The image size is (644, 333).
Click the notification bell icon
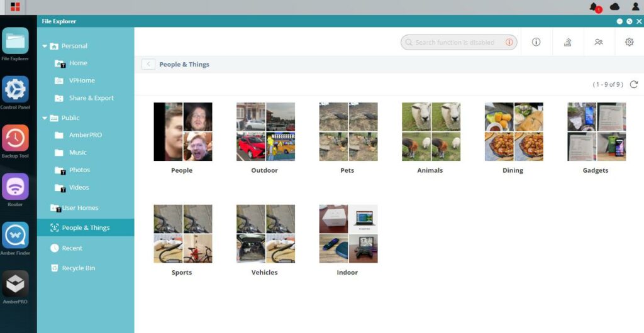594,7
